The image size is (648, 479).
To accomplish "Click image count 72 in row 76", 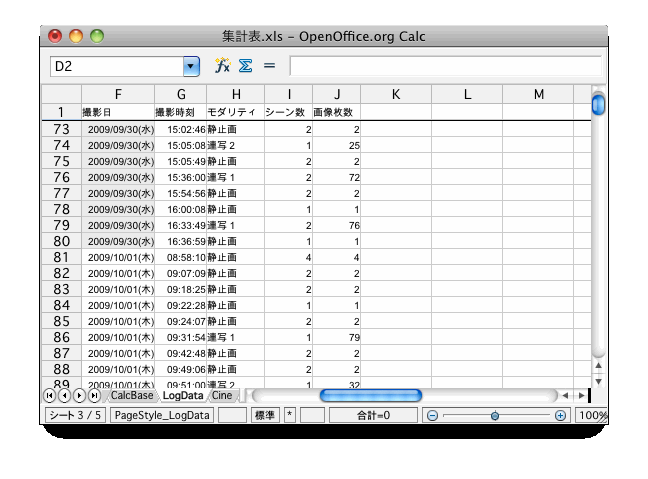I will point(337,177).
